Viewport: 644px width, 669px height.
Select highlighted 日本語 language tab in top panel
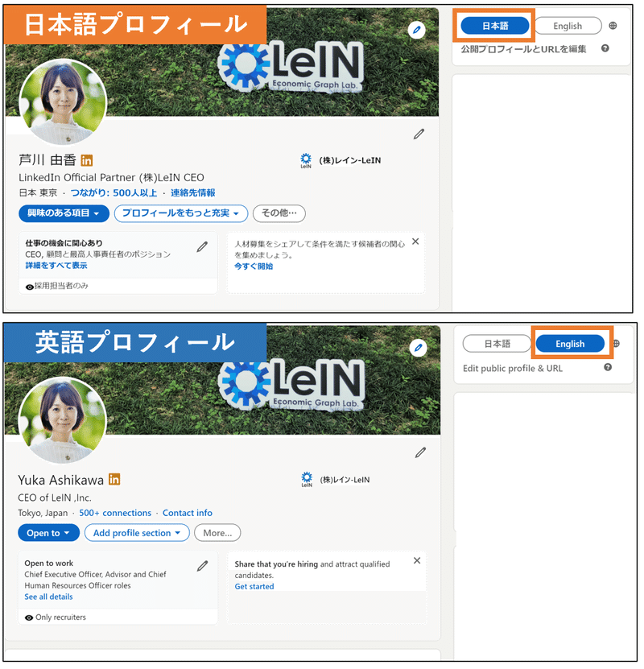pyautogui.click(x=495, y=26)
